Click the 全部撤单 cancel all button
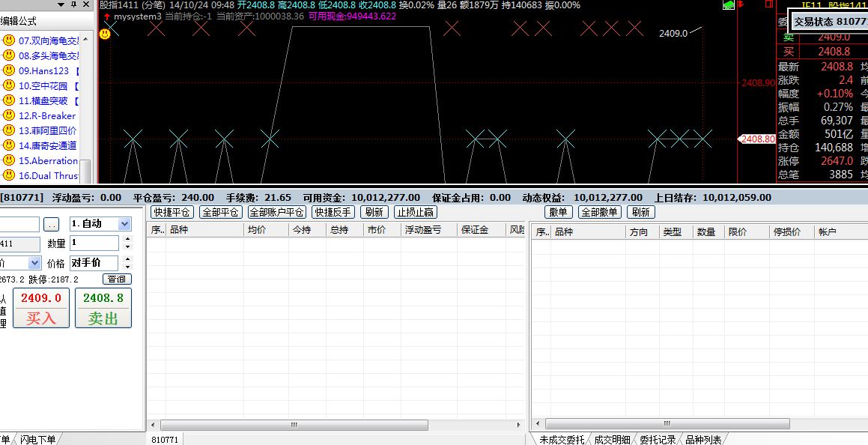868x445 pixels. [600, 212]
